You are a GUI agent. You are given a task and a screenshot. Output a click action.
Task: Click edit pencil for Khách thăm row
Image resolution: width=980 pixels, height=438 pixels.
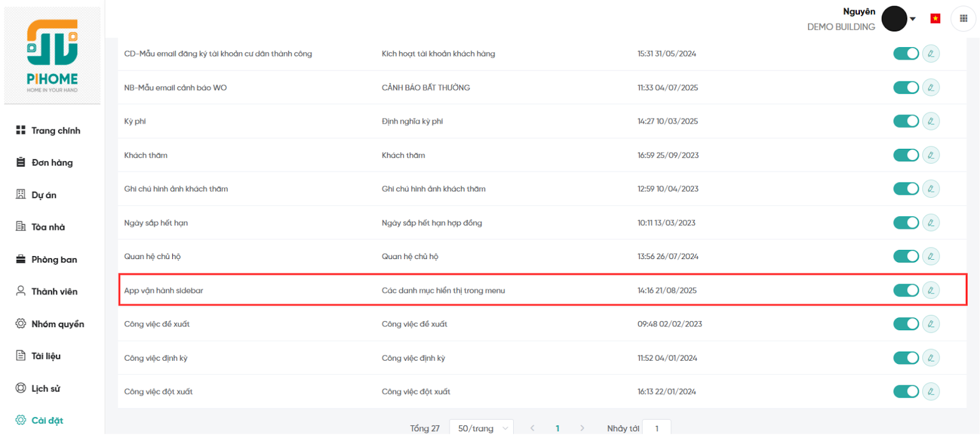pos(930,155)
